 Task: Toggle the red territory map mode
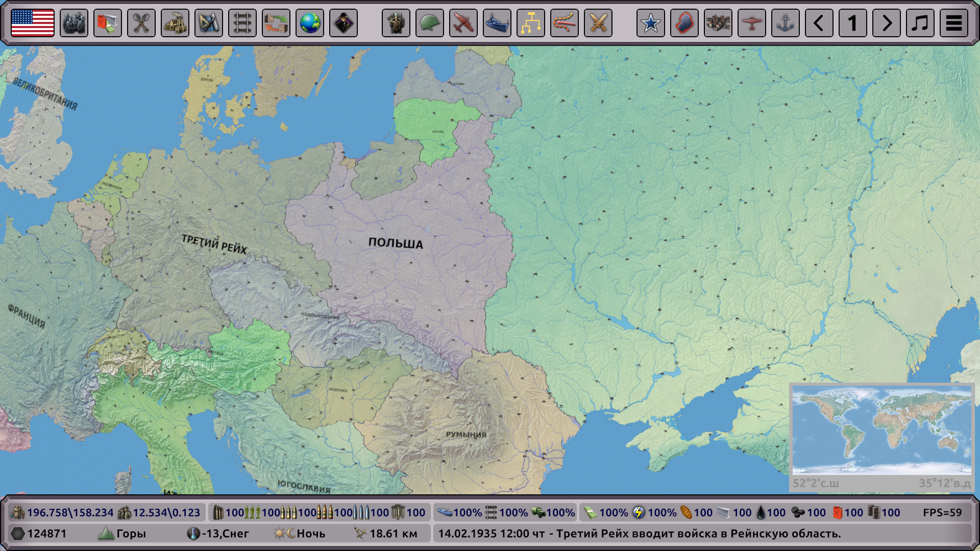click(x=684, y=23)
